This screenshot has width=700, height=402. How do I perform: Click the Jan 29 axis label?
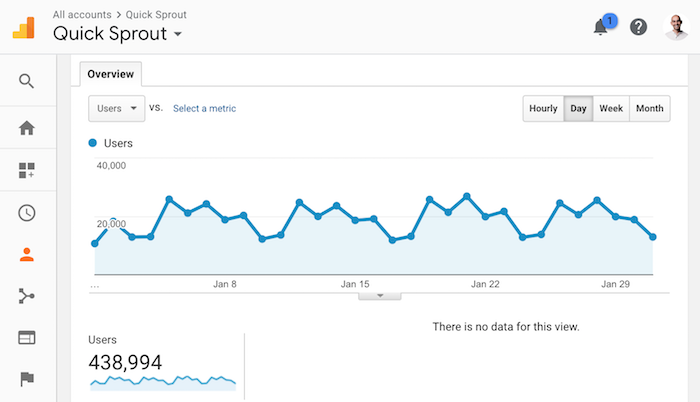(x=615, y=284)
